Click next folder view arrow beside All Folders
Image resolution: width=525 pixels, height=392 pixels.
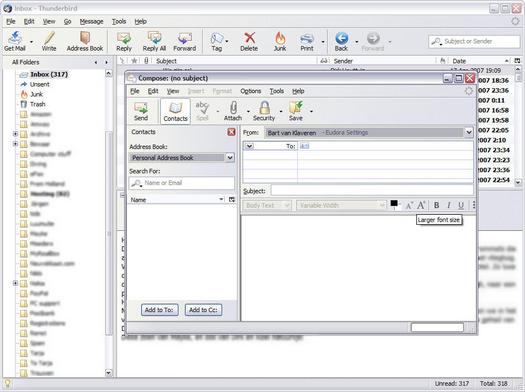point(106,62)
